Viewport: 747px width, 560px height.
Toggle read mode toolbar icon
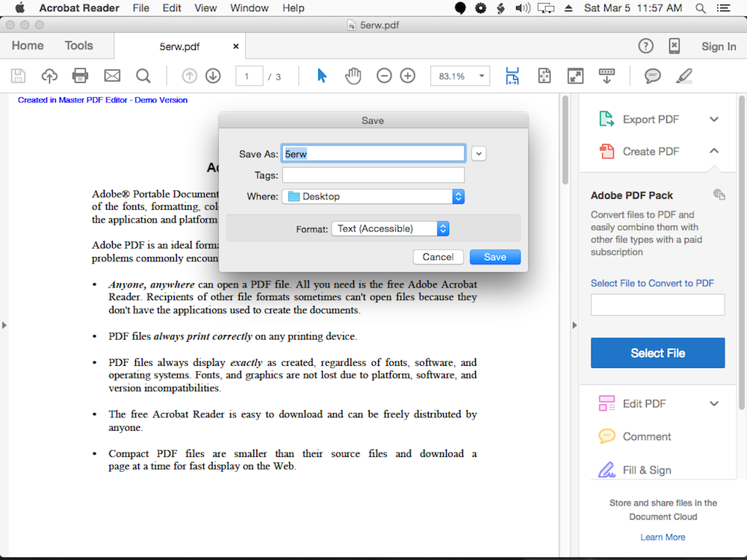607,75
